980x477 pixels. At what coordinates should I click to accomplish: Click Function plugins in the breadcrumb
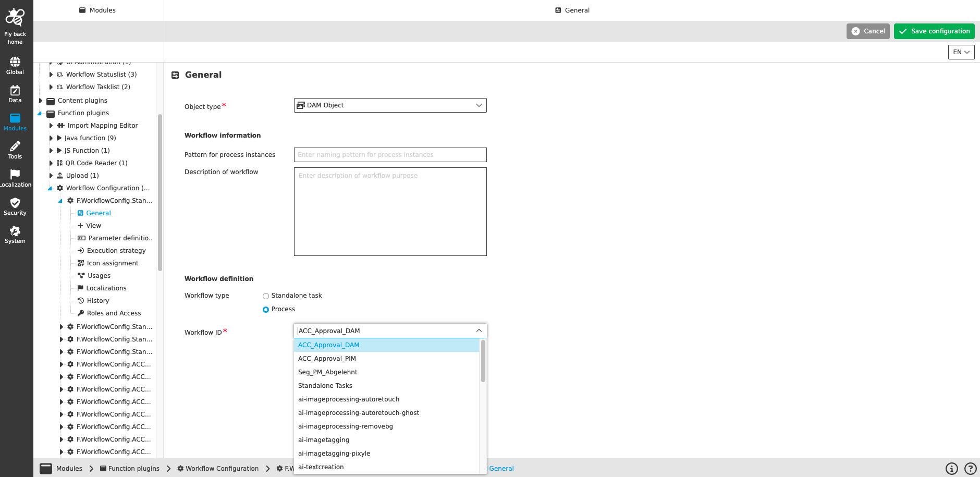pos(134,469)
